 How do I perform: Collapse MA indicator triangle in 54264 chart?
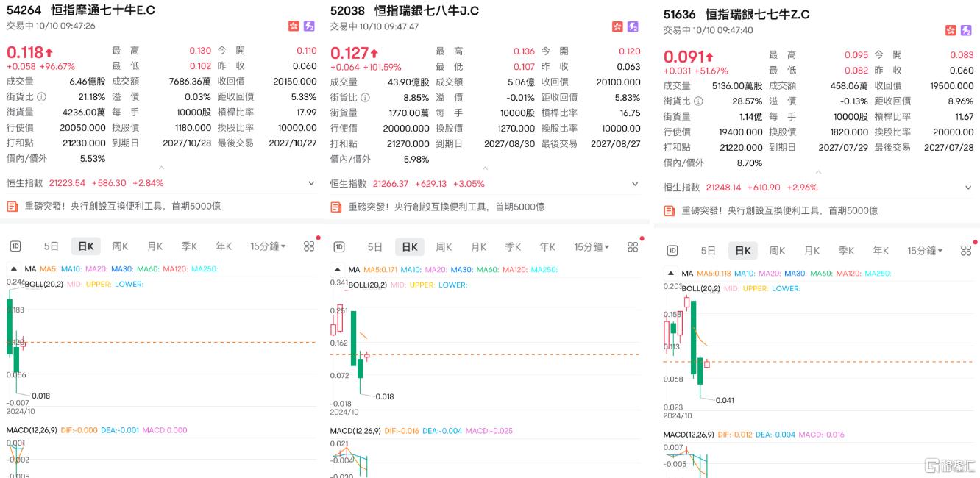click(x=13, y=269)
